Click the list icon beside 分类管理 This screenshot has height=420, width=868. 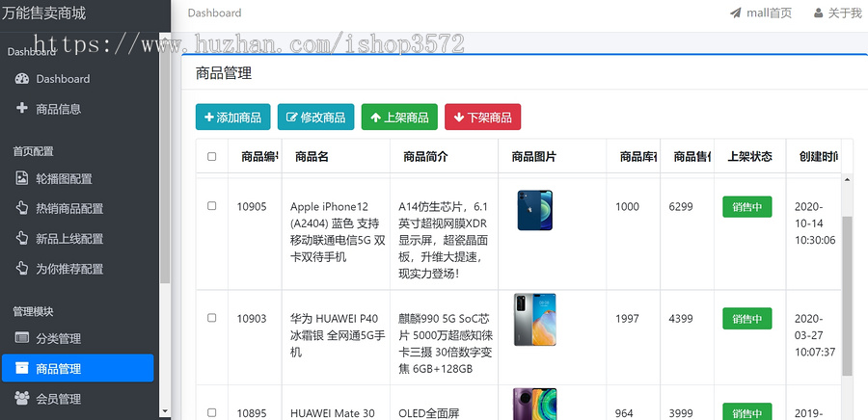click(21, 338)
